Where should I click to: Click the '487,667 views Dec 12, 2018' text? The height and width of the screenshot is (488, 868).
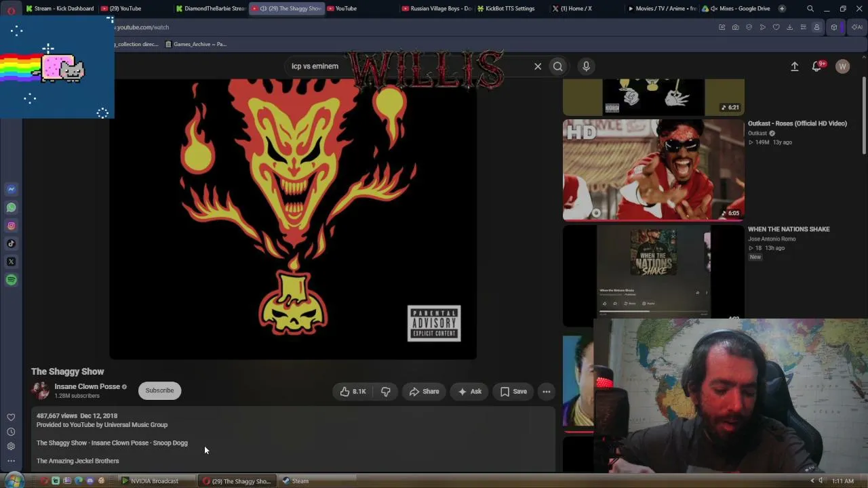point(77,415)
